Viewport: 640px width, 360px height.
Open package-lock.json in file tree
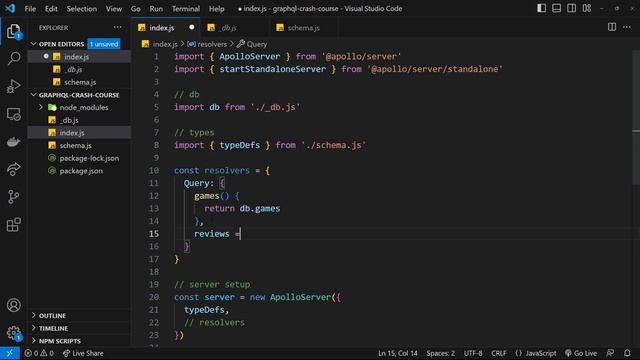click(79, 158)
